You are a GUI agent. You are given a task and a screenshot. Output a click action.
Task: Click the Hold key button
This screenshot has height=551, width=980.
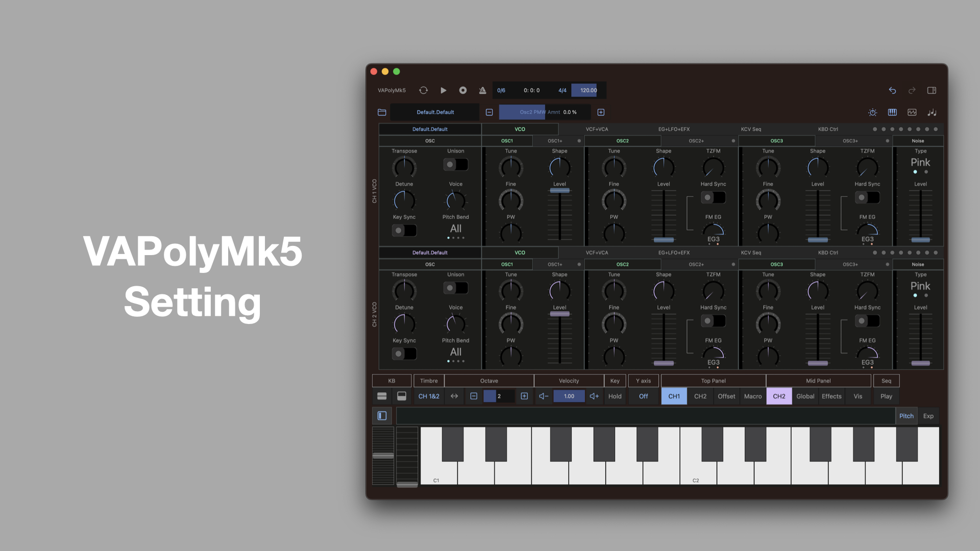[615, 396]
